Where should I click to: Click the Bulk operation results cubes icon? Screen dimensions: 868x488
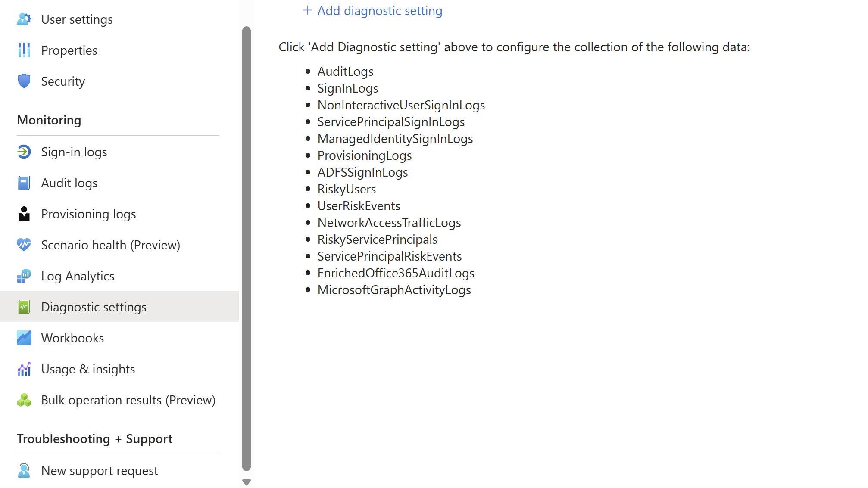pyautogui.click(x=24, y=400)
